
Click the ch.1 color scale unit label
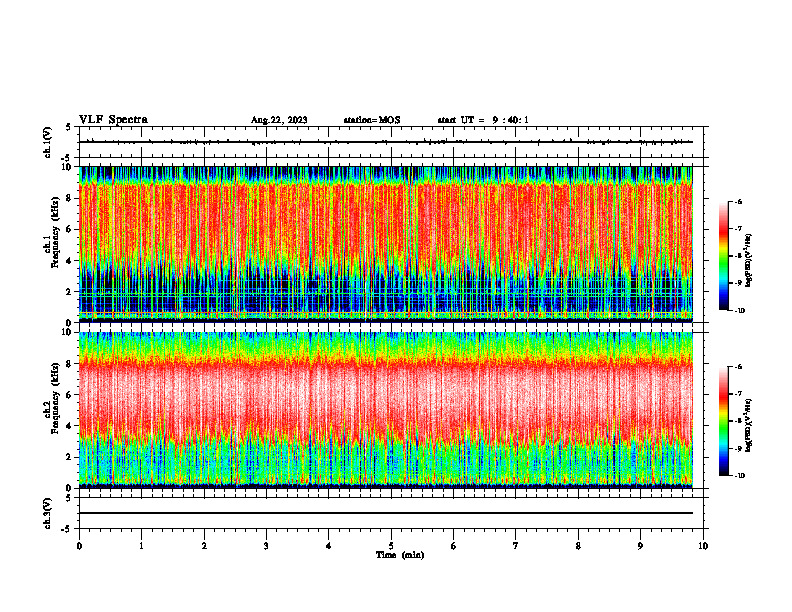point(749,260)
